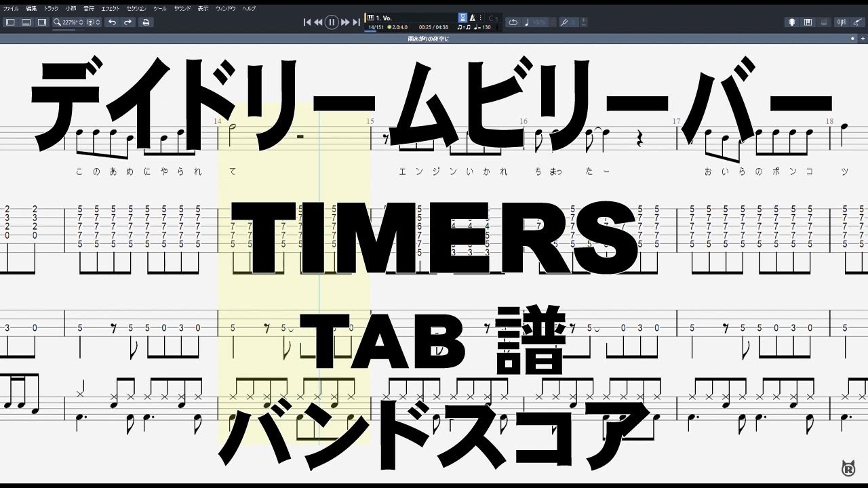Open the screen layout mode dropdown
This screenshot has width=868, height=488.
tap(94, 22)
